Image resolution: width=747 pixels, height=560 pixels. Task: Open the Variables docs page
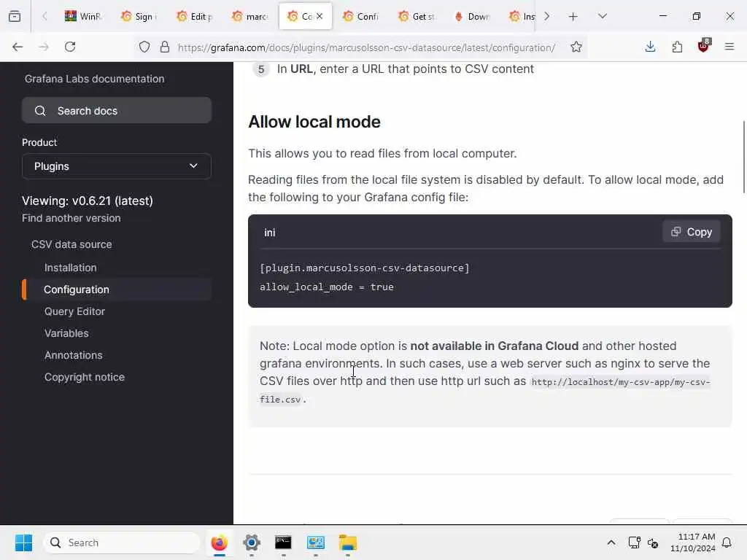pyautogui.click(x=66, y=333)
